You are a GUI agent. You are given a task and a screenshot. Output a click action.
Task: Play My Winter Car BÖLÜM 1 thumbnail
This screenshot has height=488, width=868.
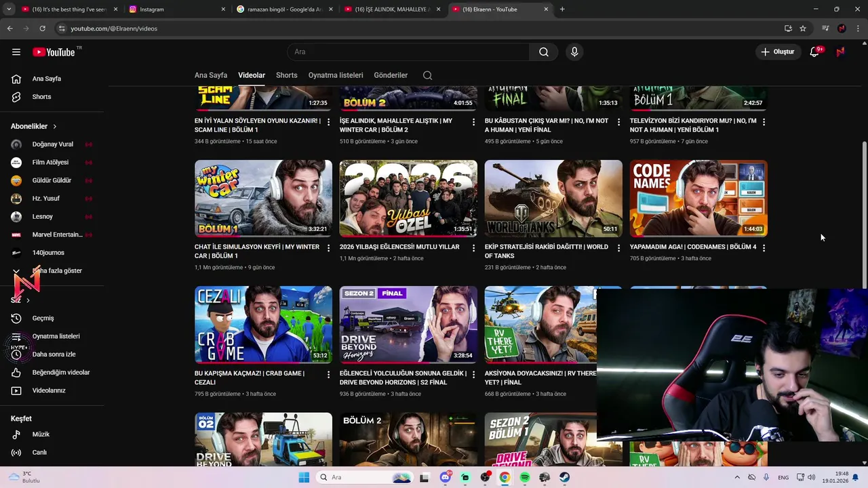pyautogui.click(x=263, y=198)
